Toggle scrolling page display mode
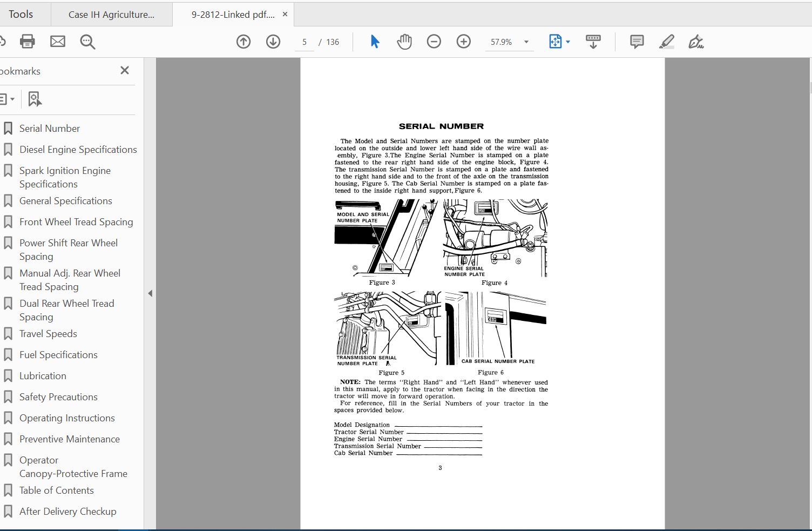This screenshot has height=531, width=812. 593,41
